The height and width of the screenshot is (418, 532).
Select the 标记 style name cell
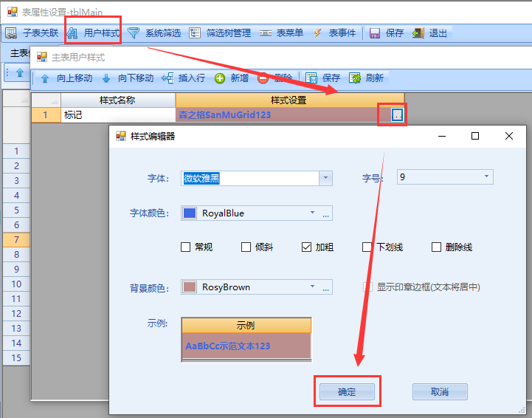[x=118, y=114]
